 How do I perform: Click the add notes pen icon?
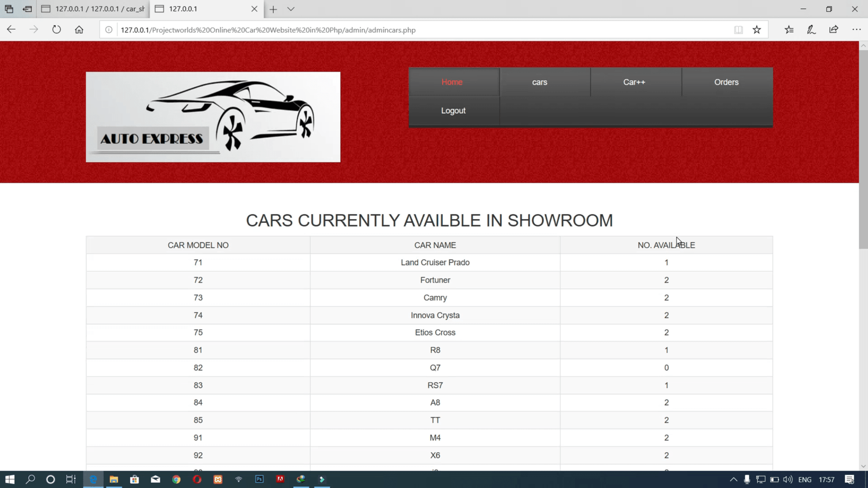click(811, 30)
